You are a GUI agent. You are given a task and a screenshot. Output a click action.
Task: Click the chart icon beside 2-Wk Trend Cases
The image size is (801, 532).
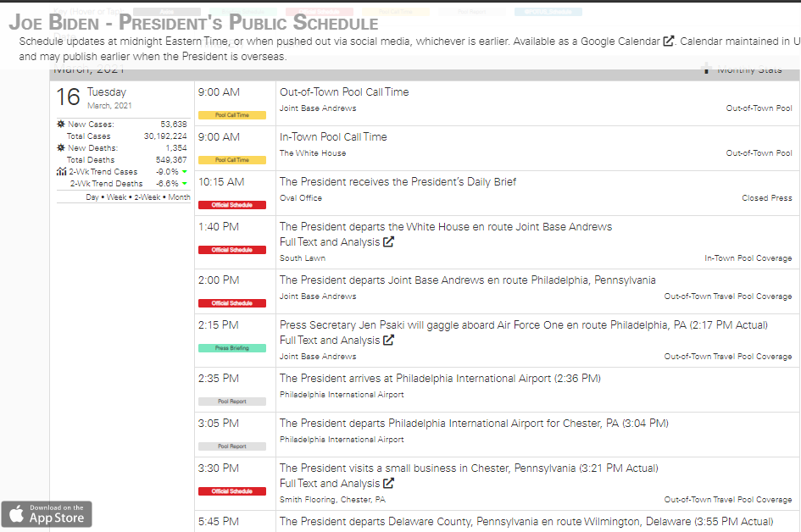pos(61,172)
